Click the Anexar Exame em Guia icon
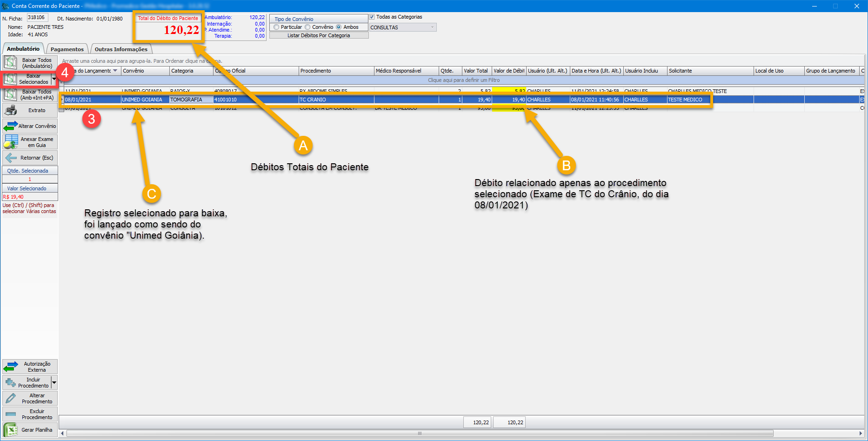Screen dimensions: 868x441 [10, 142]
